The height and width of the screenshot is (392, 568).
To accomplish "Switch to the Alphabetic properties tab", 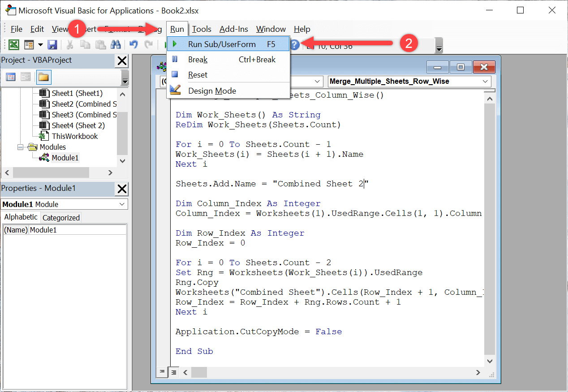I will click(x=21, y=217).
